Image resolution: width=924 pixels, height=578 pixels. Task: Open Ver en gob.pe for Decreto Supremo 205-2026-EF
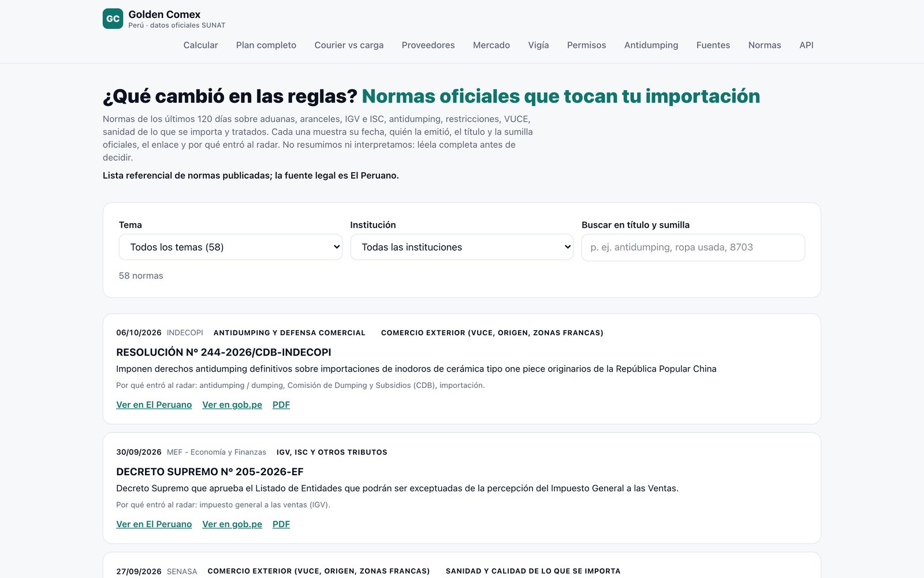pyautogui.click(x=232, y=524)
